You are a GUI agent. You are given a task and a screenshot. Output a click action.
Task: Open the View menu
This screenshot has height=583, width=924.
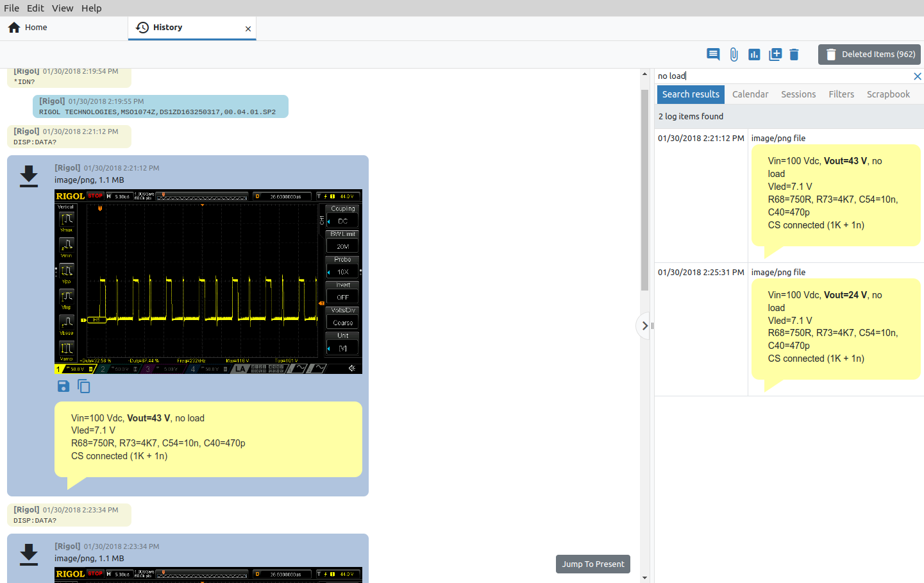(x=62, y=8)
